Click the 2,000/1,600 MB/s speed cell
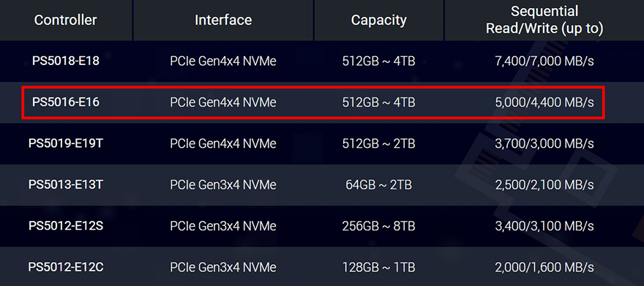 tap(544, 268)
